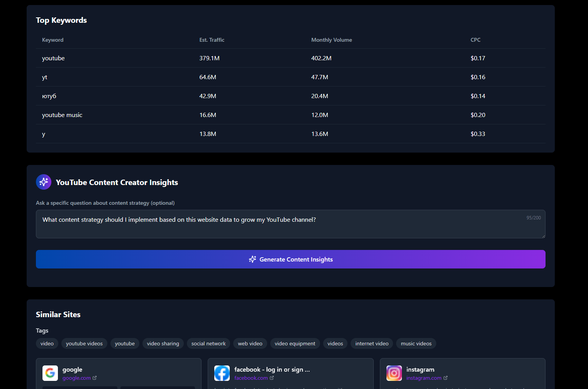Click the Keyword column header
This screenshot has width=588, height=389.
[x=53, y=40]
